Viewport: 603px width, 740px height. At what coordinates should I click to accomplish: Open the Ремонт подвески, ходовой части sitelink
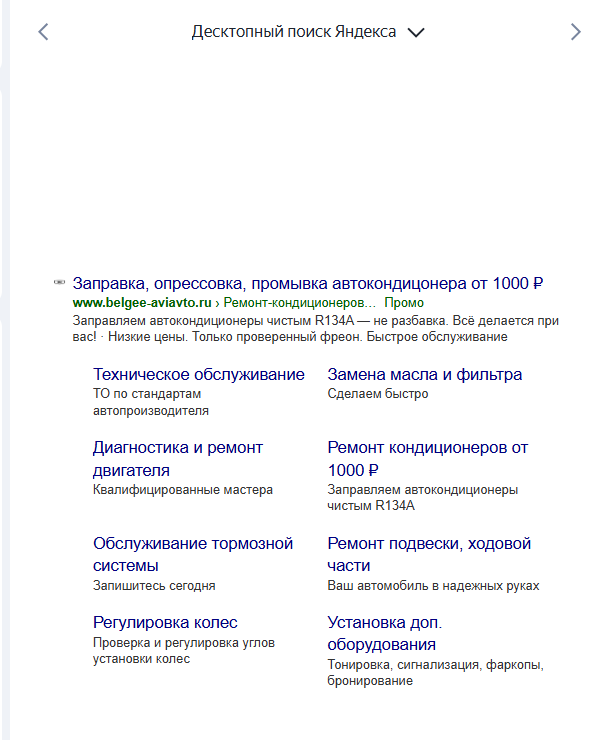pos(429,554)
